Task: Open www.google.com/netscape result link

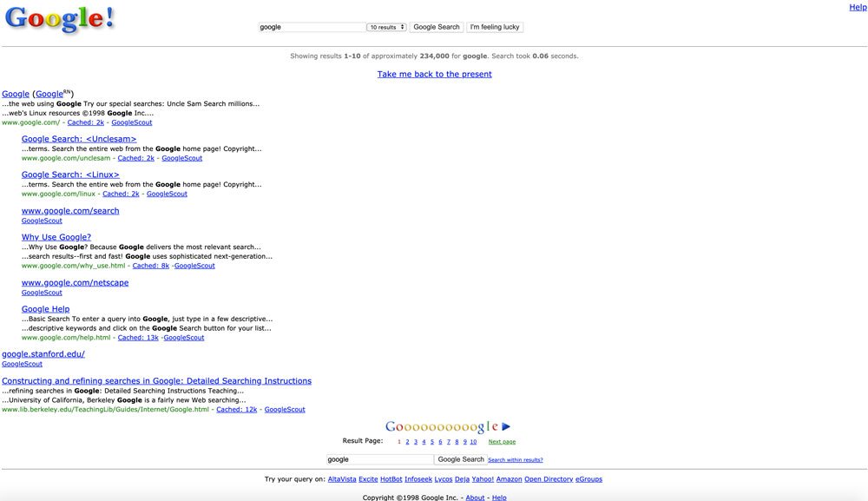Action: point(76,283)
